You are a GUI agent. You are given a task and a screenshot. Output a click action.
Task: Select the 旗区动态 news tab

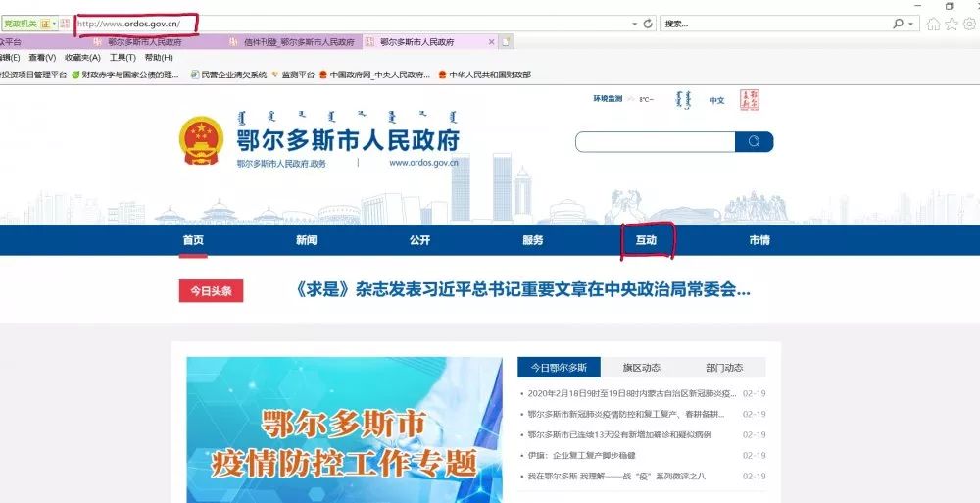point(642,368)
